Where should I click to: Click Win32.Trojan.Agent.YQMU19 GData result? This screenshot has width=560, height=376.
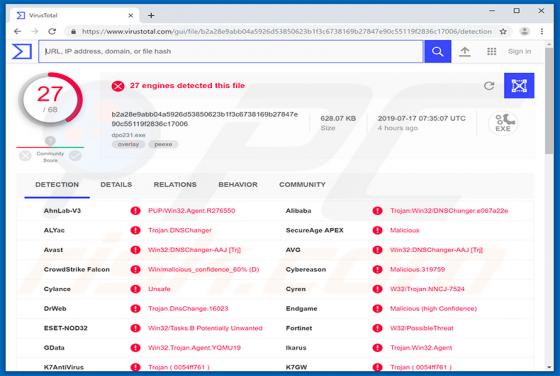click(194, 348)
